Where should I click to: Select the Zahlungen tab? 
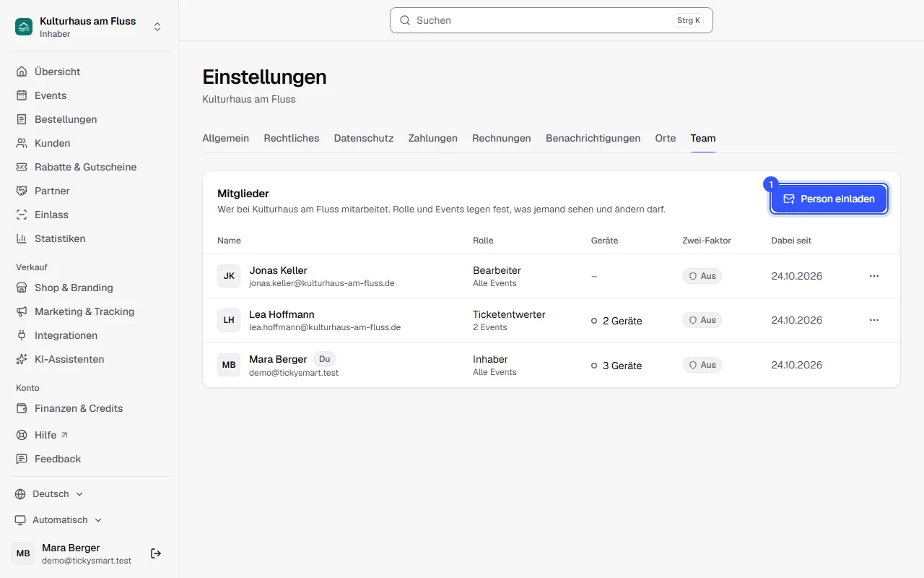pyautogui.click(x=433, y=138)
